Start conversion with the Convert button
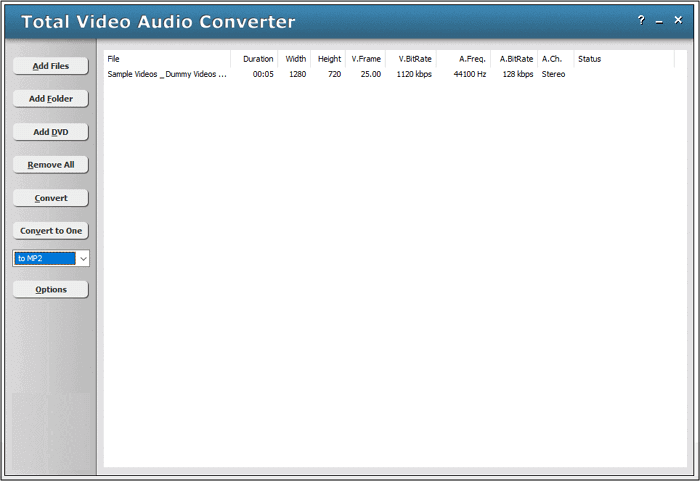 coord(51,198)
